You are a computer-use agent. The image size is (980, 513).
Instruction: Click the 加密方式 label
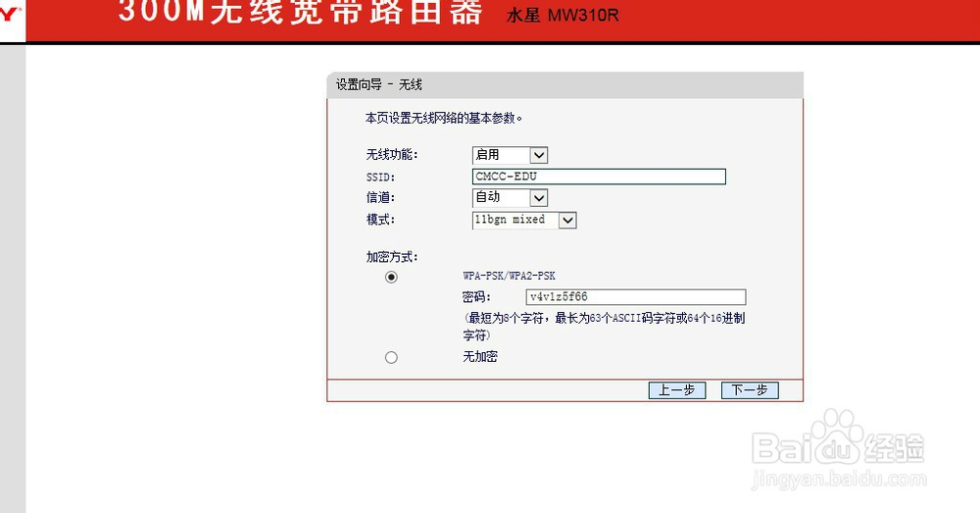tap(392, 257)
